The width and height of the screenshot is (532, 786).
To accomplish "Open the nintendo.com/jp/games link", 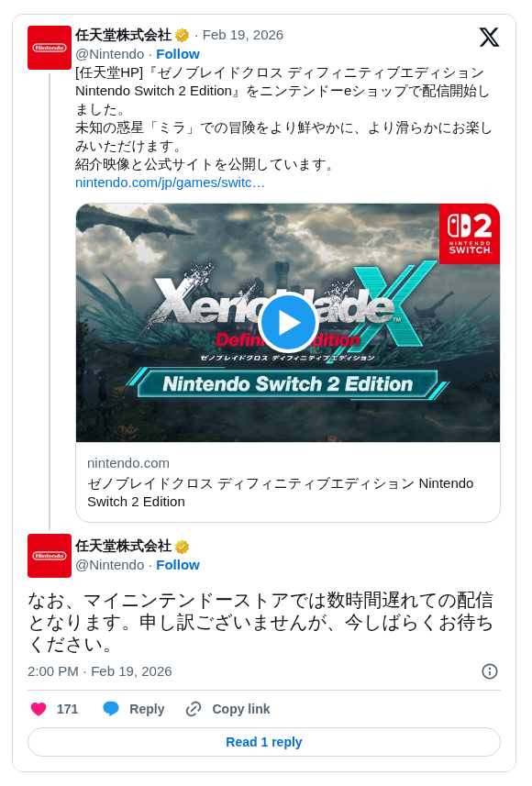I will pos(170,183).
